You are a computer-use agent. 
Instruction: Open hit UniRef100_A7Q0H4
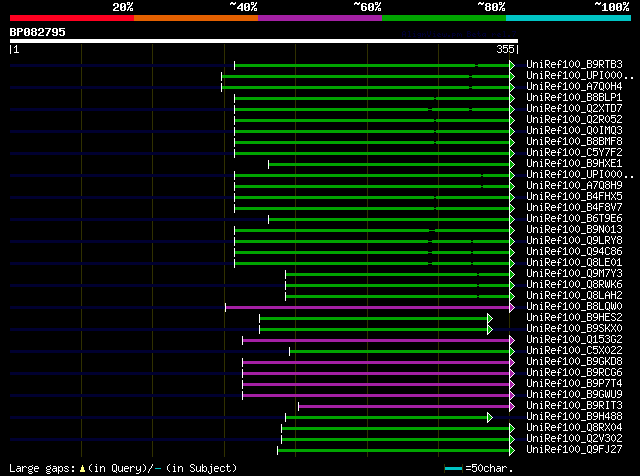pyautogui.click(x=574, y=87)
